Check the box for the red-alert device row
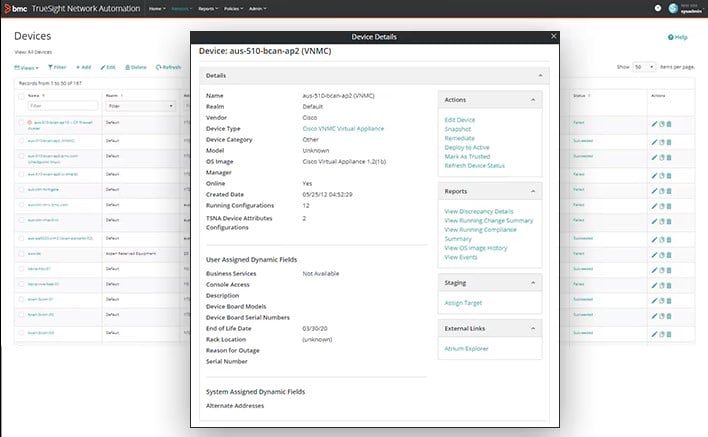Screen dimensions: 708x437 (x=21, y=122)
